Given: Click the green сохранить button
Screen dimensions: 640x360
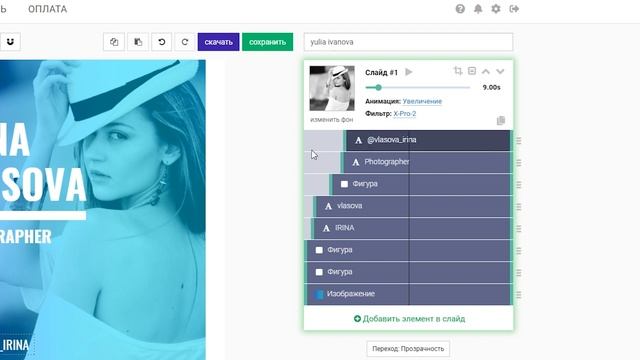Looking at the screenshot, I should [x=267, y=42].
